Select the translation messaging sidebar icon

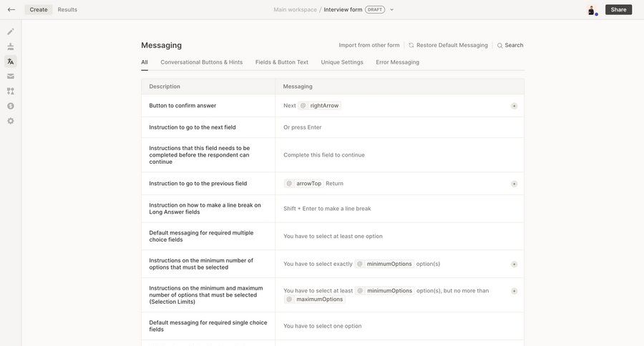(x=11, y=61)
